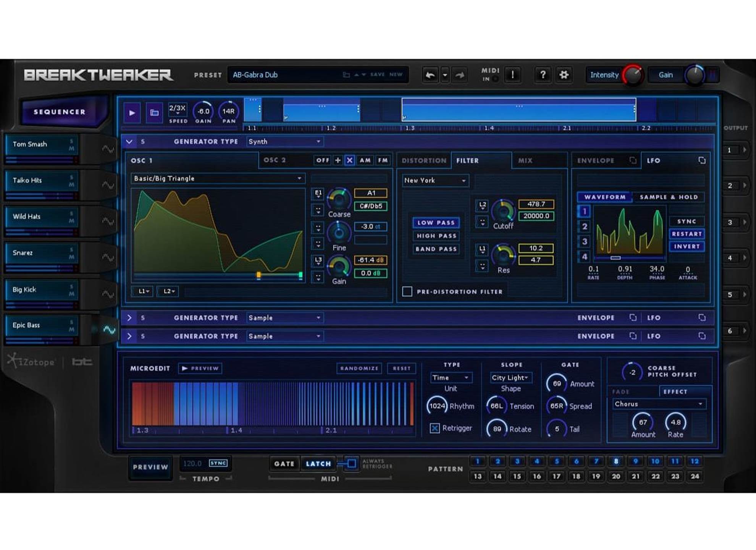The width and height of the screenshot is (756, 550).
Task: Click the Rhythm 1024 knob
Action: (437, 406)
